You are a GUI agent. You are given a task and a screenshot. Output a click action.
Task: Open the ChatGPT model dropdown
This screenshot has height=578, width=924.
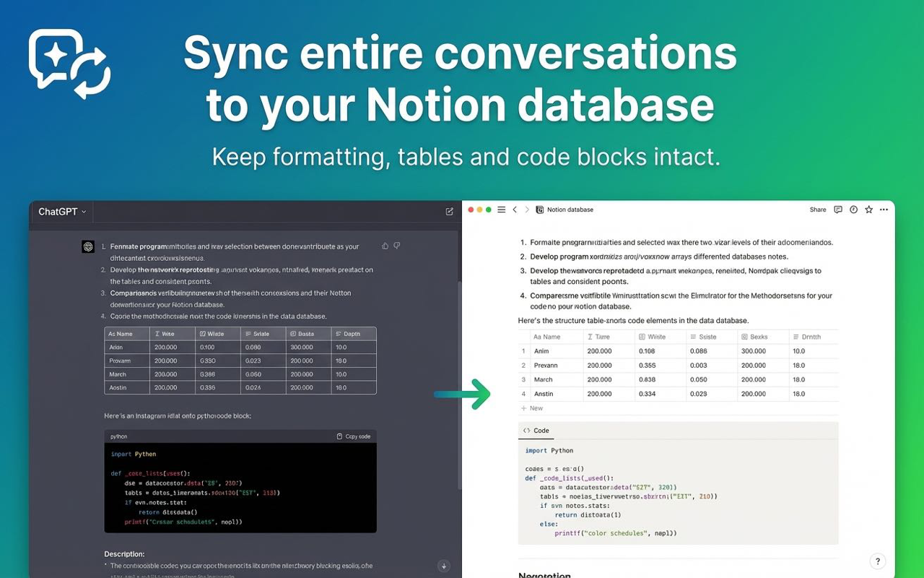pyautogui.click(x=62, y=212)
